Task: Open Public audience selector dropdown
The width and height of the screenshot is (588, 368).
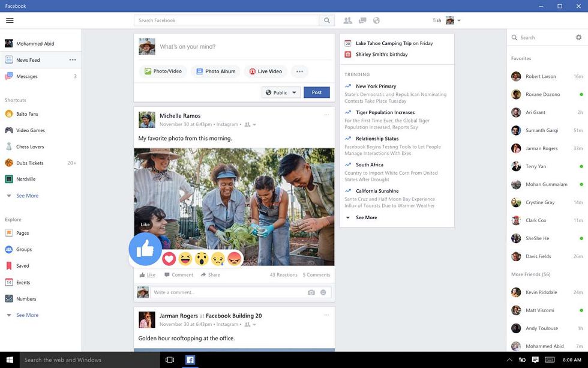Action: pyautogui.click(x=281, y=92)
